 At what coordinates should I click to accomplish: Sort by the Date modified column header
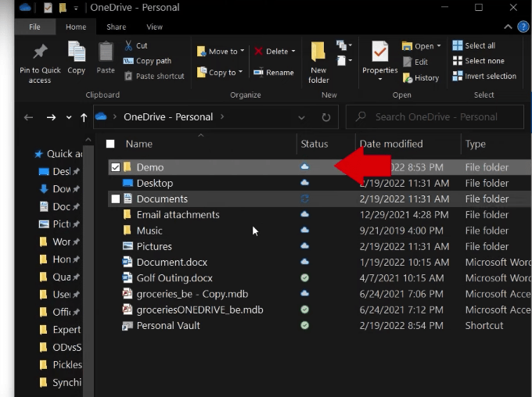(x=391, y=144)
